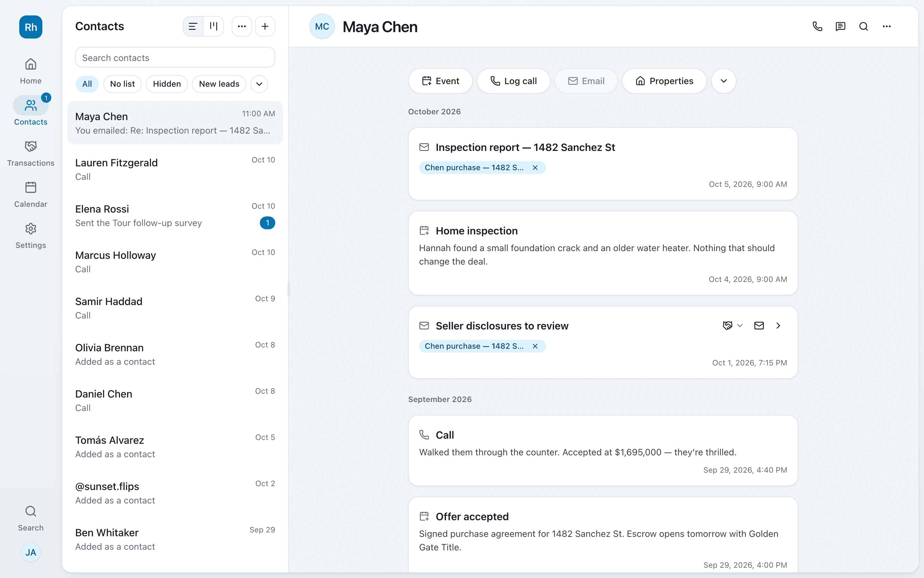Open Contacts more options menu
The width and height of the screenshot is (924, 578).
(x=242, y=26)
